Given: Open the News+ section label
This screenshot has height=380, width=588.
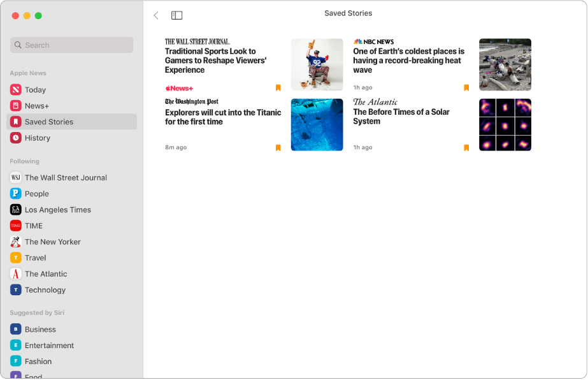Looking at the screenshot, I should [x=37, y=106].
